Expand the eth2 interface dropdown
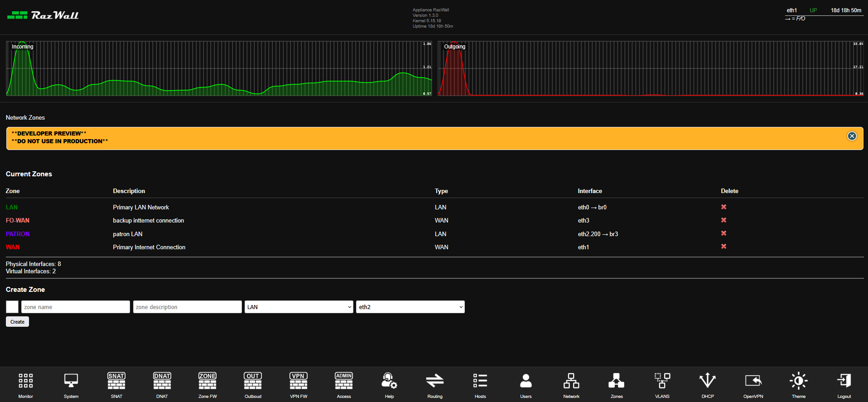This screenshot has width=868, height=402. (410, 307)
